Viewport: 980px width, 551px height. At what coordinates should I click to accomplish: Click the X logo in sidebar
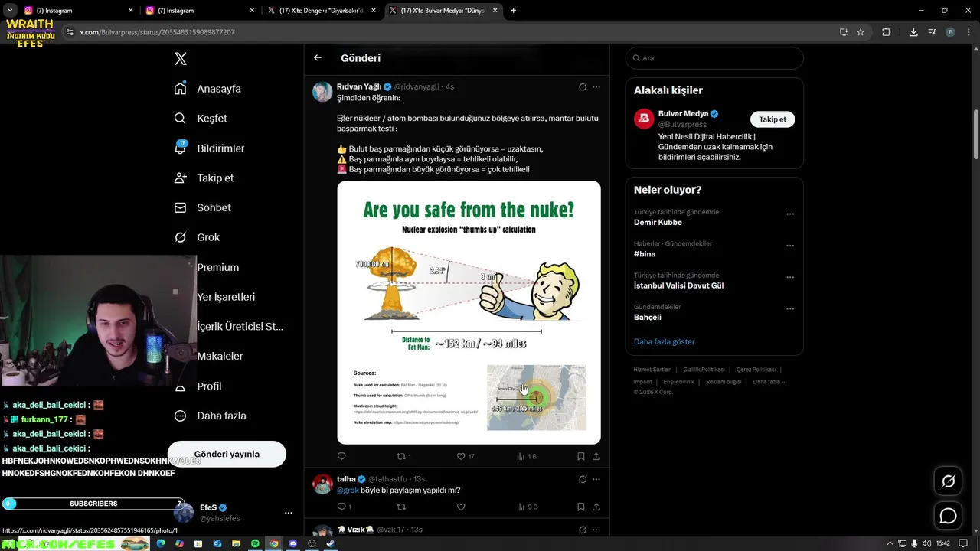[x=181, y=59]
